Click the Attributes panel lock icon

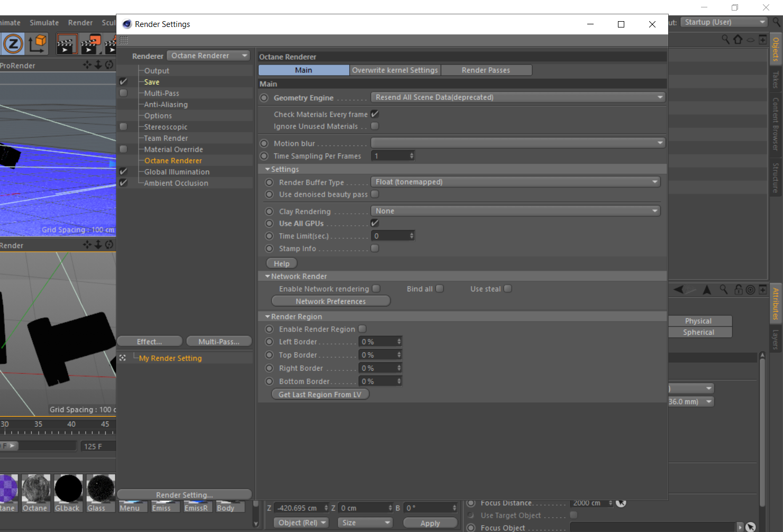tap(739, 289)
